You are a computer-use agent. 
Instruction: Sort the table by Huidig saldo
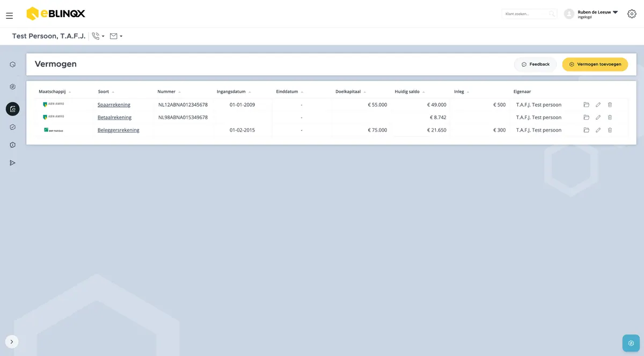[x=410, y=92]
